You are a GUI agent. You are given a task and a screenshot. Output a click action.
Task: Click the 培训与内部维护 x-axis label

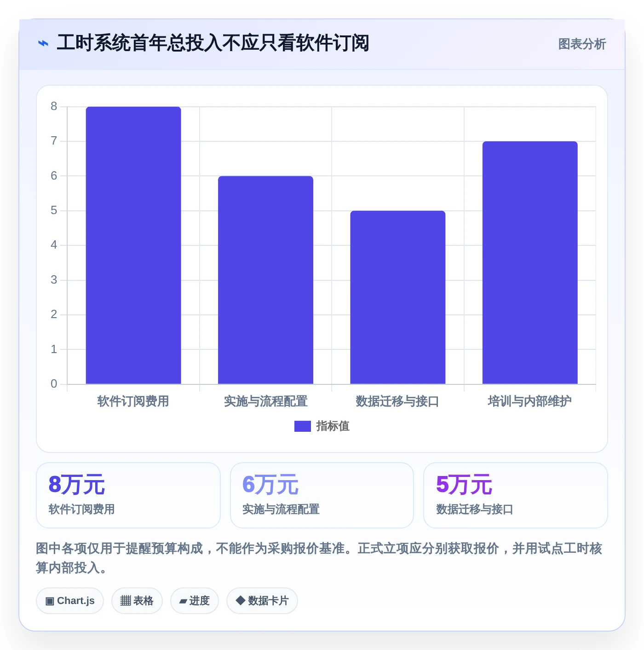[x=530, y=401]
